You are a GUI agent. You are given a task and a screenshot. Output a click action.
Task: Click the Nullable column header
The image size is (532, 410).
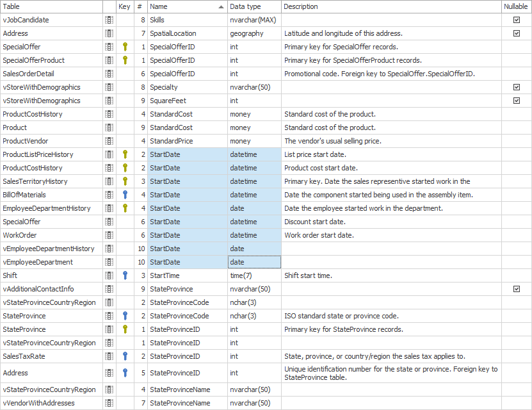coord(516,6)
